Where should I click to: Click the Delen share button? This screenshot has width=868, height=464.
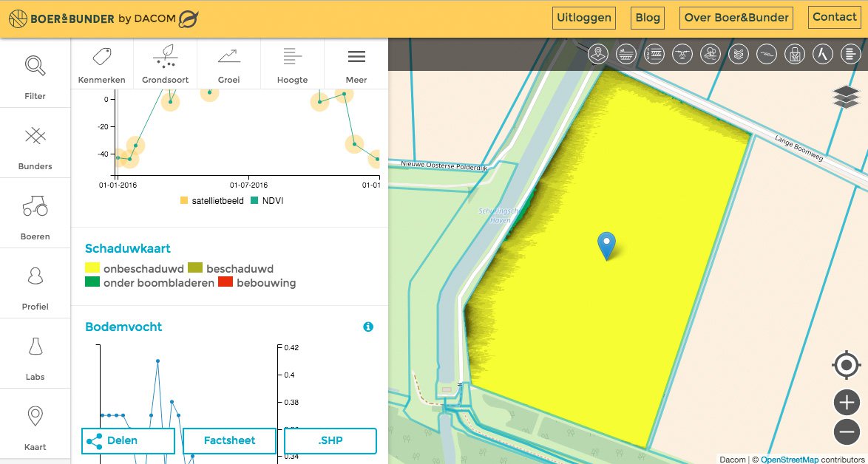pyautogui.click(x=129, y=441)
